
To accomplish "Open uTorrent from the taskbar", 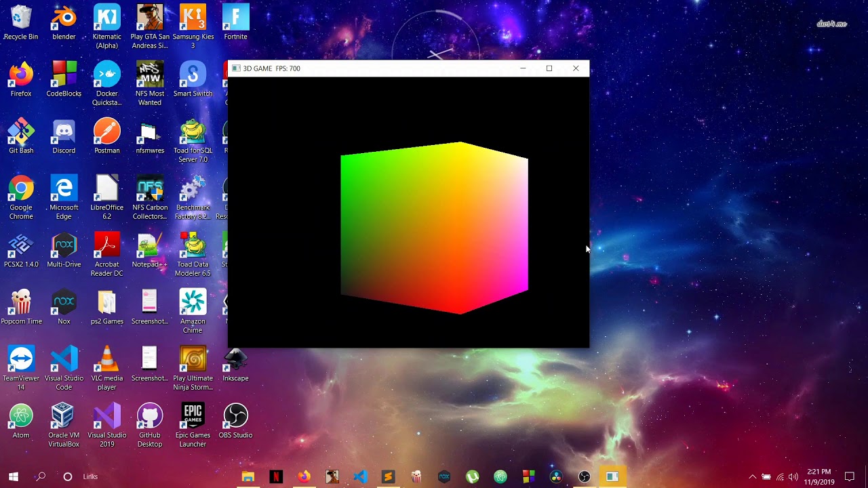I will coord(472,476).
